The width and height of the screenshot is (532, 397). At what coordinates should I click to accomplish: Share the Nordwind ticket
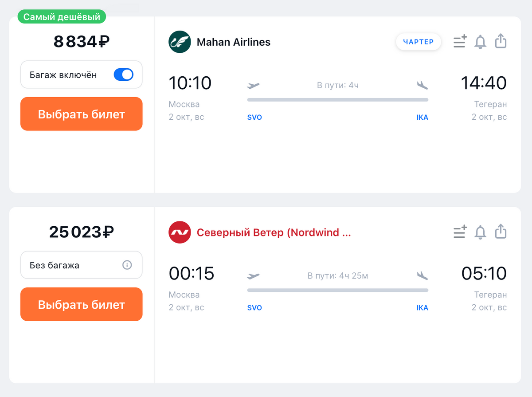[501, 231]
